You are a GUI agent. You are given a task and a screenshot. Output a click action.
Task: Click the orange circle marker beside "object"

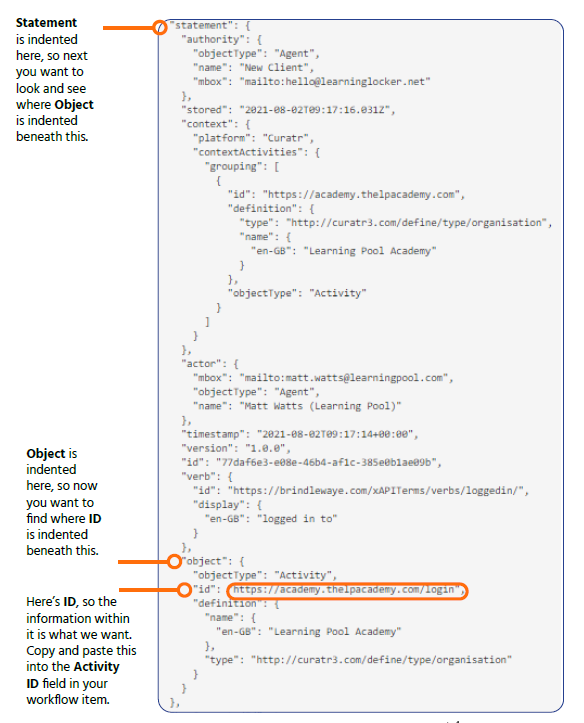tap(174, 561)
